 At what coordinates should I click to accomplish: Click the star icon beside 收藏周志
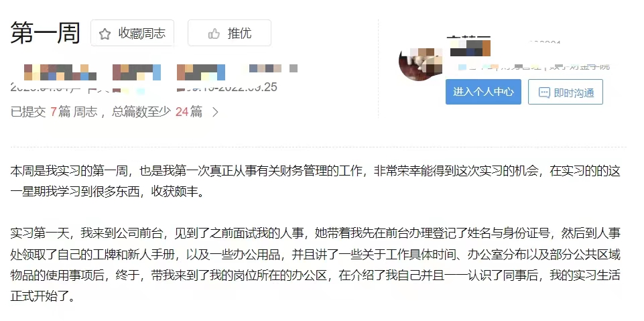(x=105, y=34)
